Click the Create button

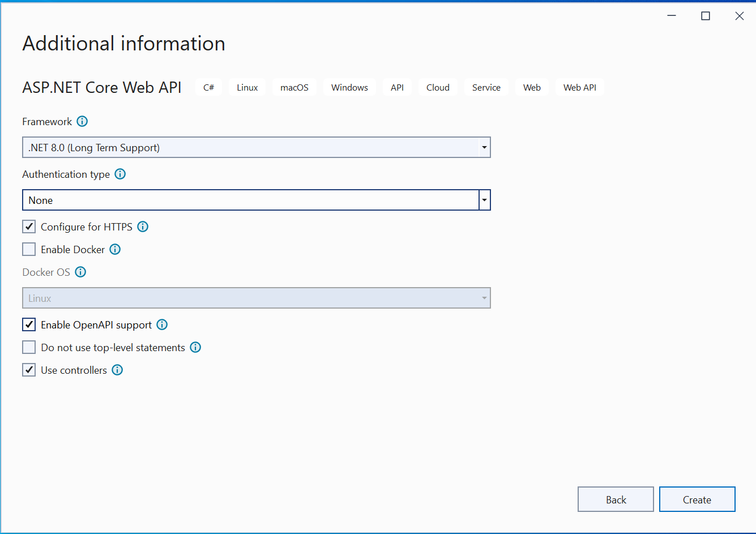coord(697,499)
